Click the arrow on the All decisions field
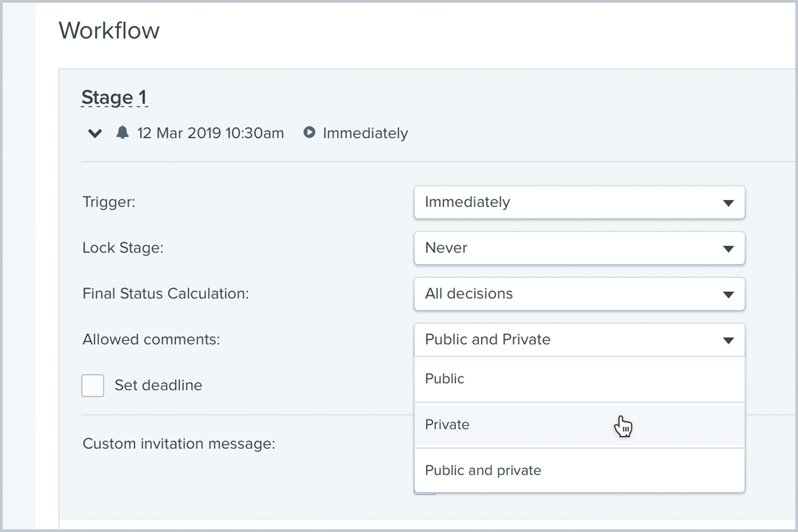This screenshot has width=798, height=532. [728, 295]
